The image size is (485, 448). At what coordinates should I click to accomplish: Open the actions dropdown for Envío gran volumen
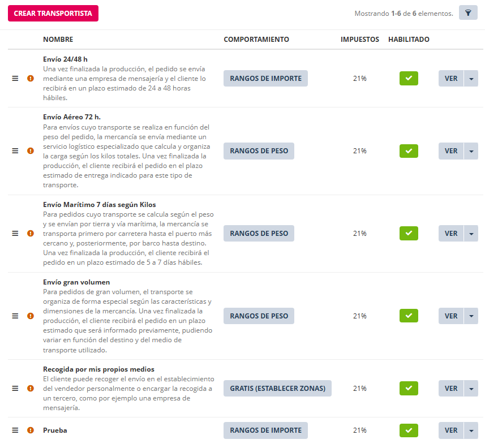[x=471, y=316]
